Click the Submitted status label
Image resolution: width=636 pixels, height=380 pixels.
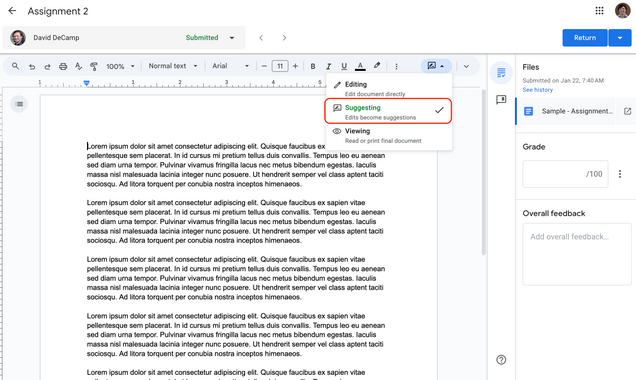(202, 38)
